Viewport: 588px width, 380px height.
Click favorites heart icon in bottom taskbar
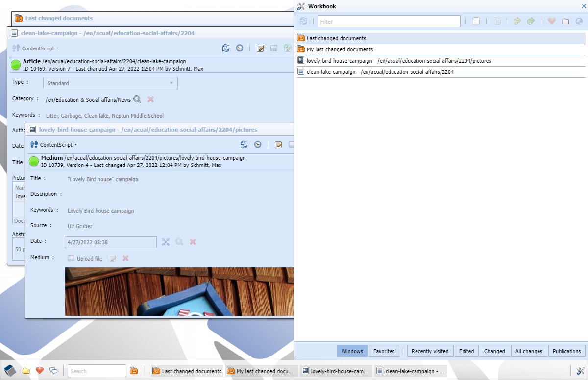pos(40,371)
